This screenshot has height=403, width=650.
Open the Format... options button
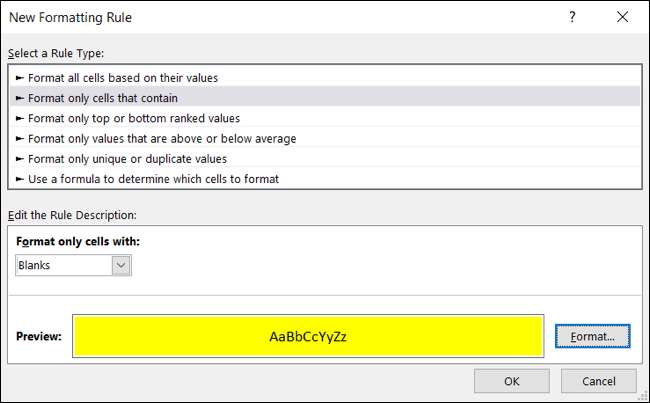(x=592, y=337)
